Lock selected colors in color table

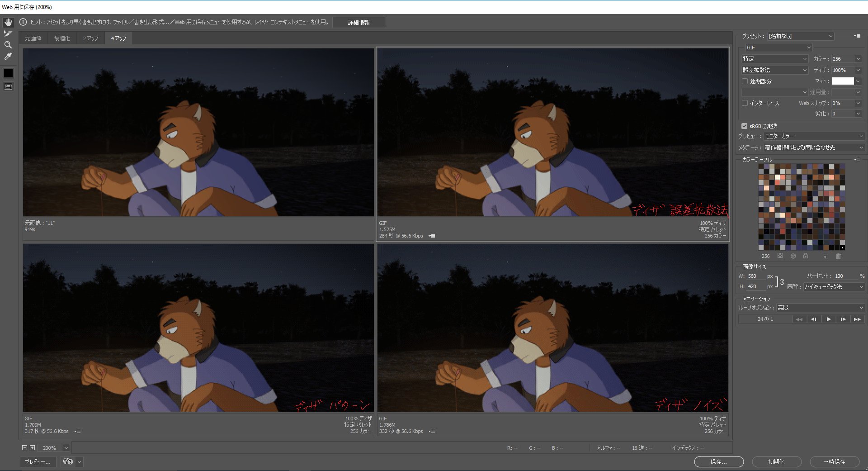click(806, 256)
